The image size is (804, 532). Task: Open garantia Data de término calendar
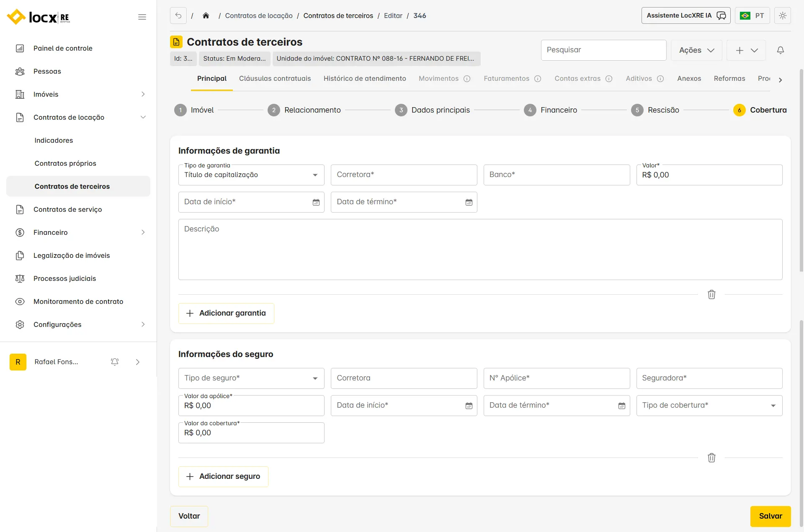tap(469, 202)
